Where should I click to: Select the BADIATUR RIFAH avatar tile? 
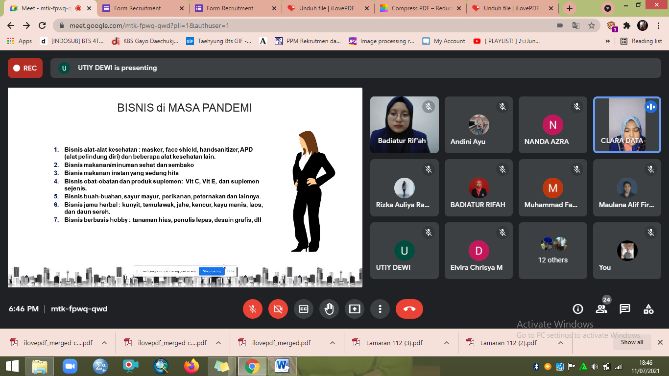click(479, 187)
